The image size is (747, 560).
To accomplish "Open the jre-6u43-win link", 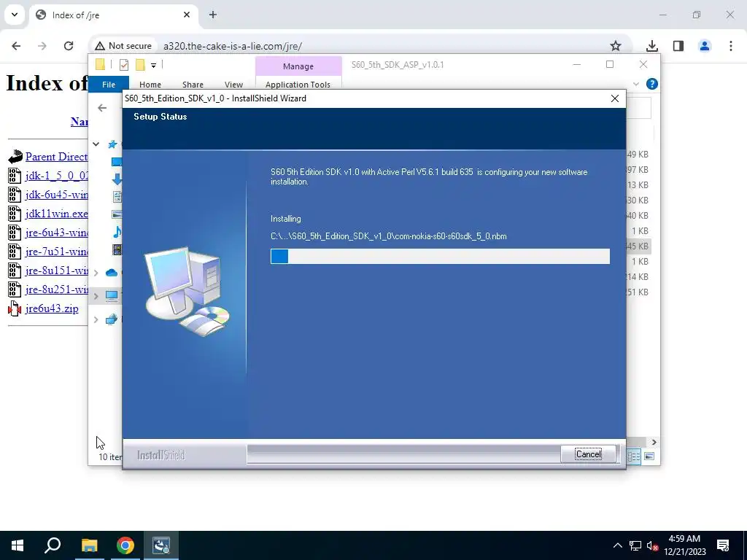I will [56, 233].
